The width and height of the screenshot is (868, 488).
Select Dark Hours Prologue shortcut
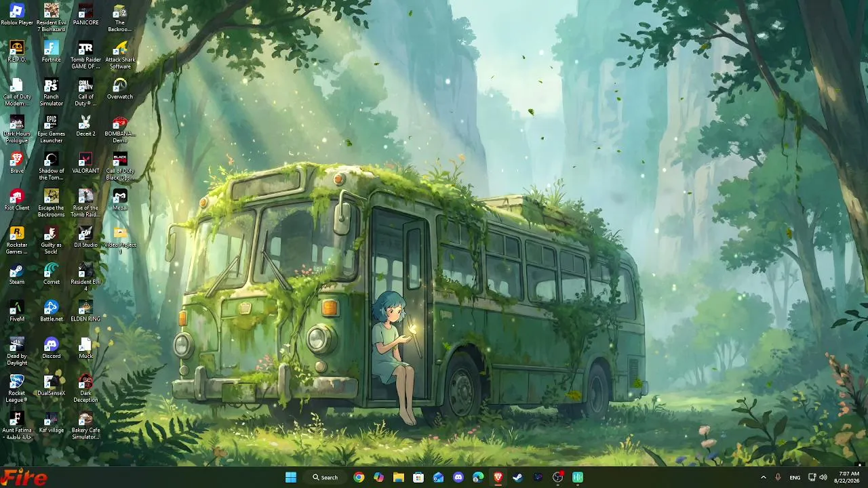tap(17, 129)
